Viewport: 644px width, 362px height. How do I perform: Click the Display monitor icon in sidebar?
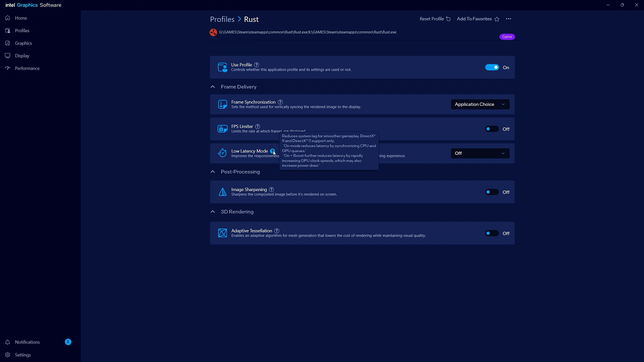(8, 56)
